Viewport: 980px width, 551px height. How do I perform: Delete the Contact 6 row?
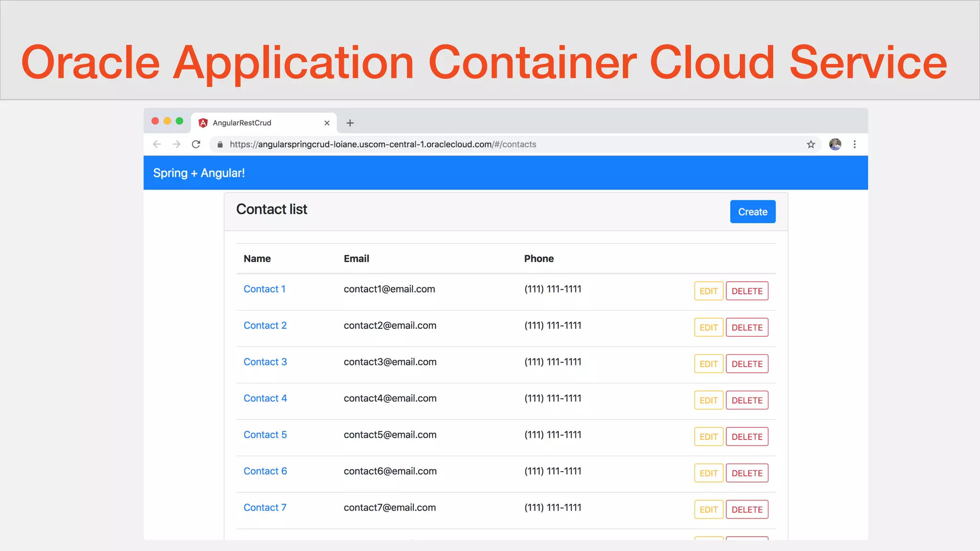pos(747,473)
